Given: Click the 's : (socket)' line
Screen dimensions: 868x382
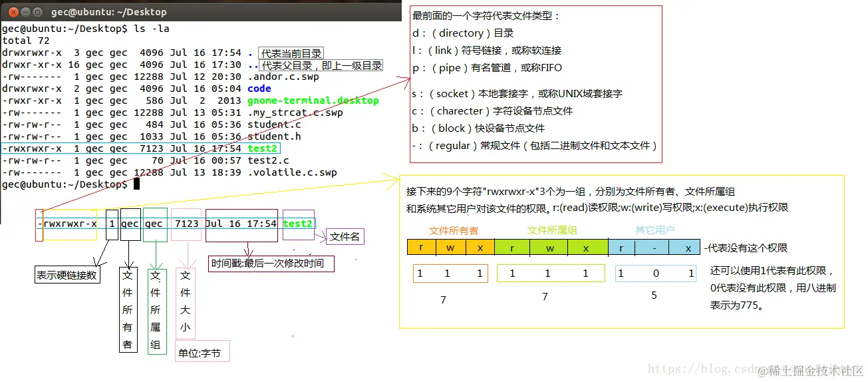Looking at the screenshot, I should point(517,94).
